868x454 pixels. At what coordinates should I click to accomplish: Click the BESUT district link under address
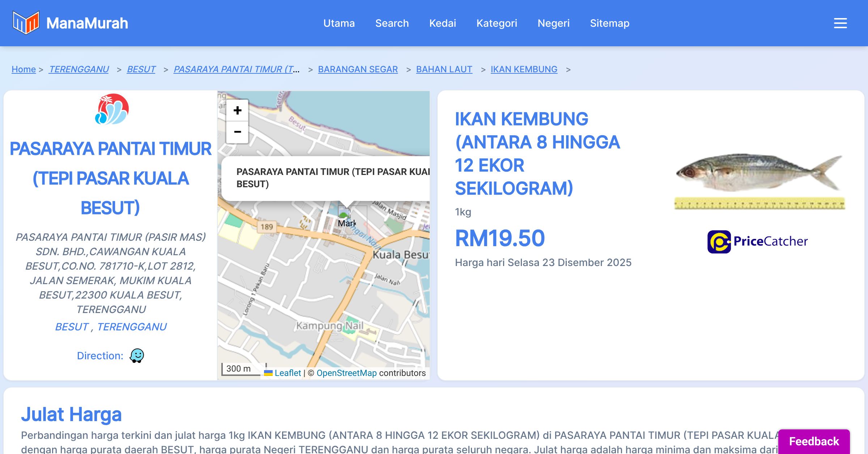click(x=72, y=327)
